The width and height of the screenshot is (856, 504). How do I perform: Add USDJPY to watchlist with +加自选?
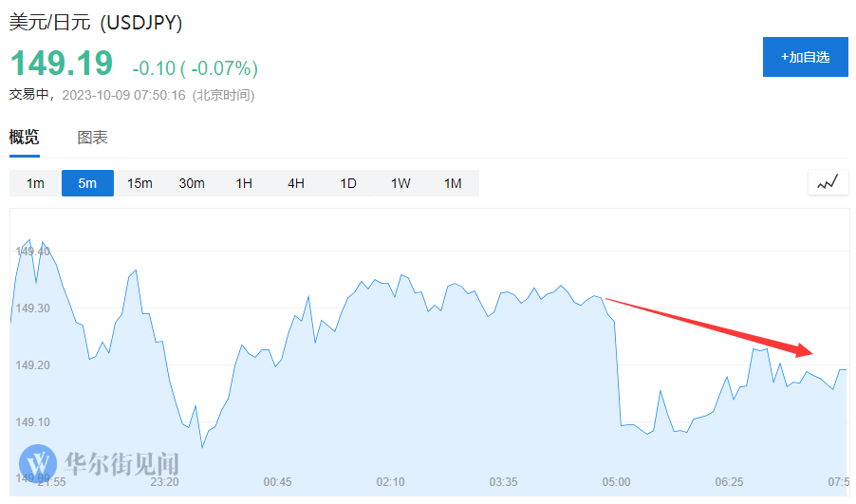(x=805, y=57)
